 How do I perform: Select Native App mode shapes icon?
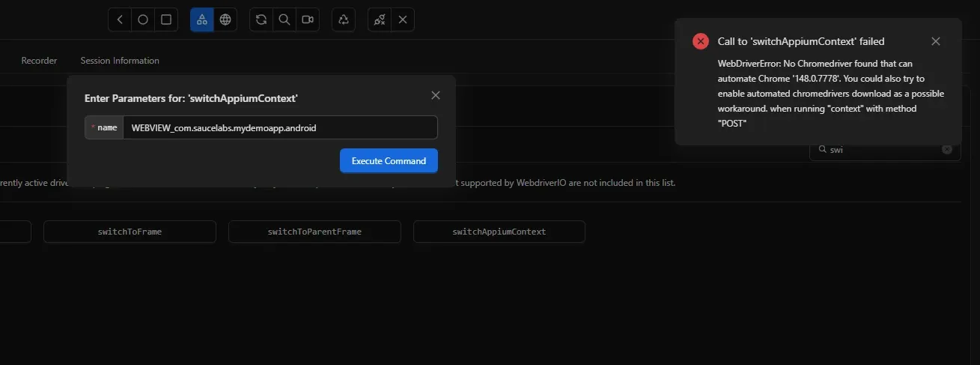click(202, 19)
